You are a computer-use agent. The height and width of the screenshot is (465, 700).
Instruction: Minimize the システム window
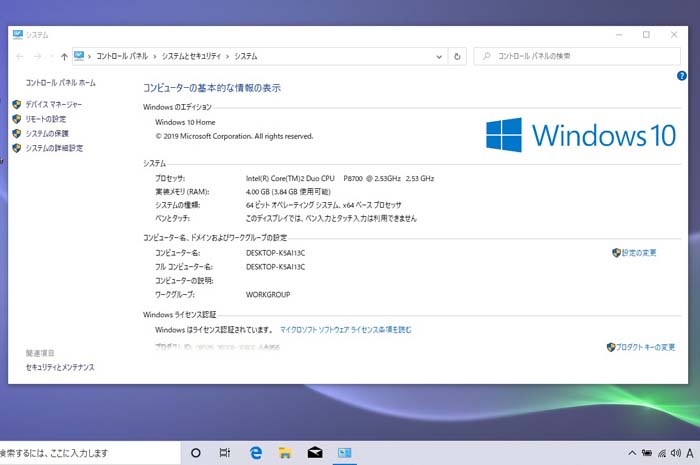(x=619, y=34)
